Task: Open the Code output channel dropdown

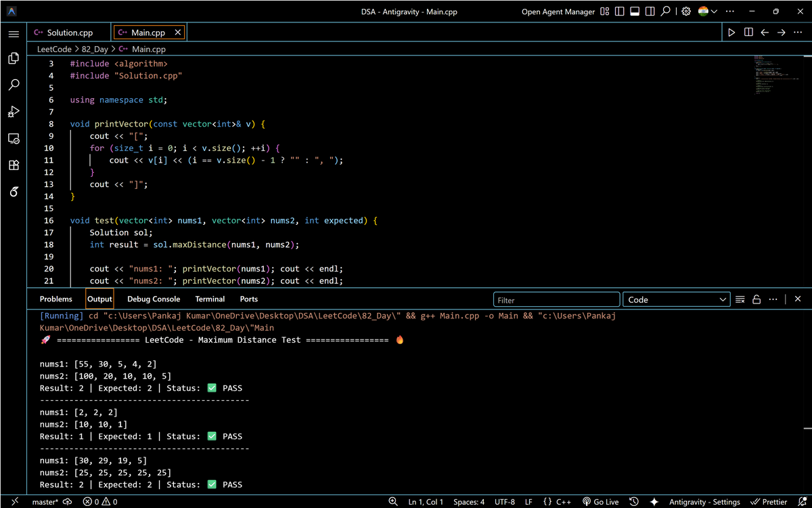Action: [x=677, y=299]
